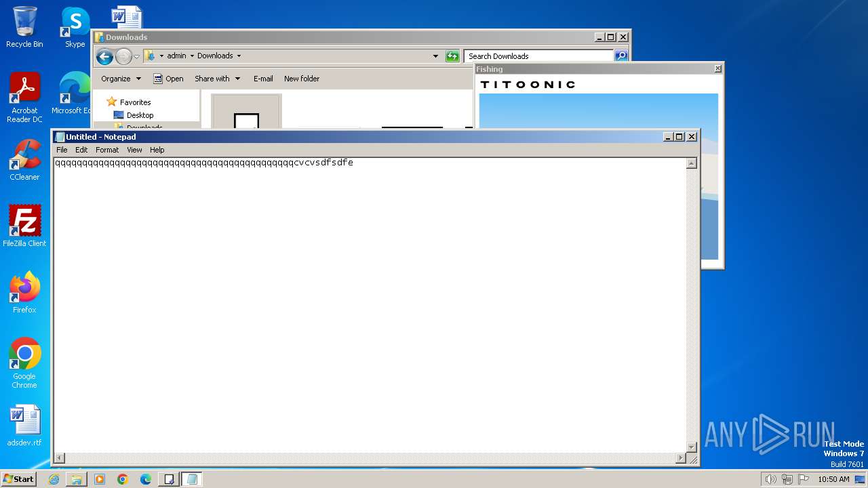The height and width of the screenshot is (488, 868).
Task: Switch to the Notepad taskbar button
Action: click(x=192, y=479)
